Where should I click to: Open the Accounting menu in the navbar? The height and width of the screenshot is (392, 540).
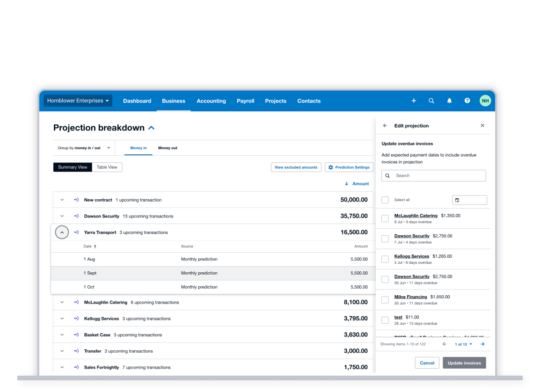(x=211, y=101)
